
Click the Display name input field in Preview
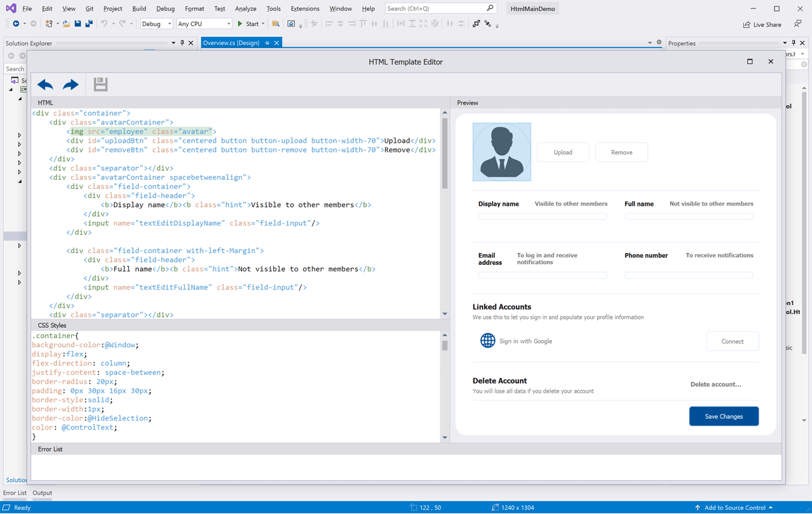click(543, 217)
